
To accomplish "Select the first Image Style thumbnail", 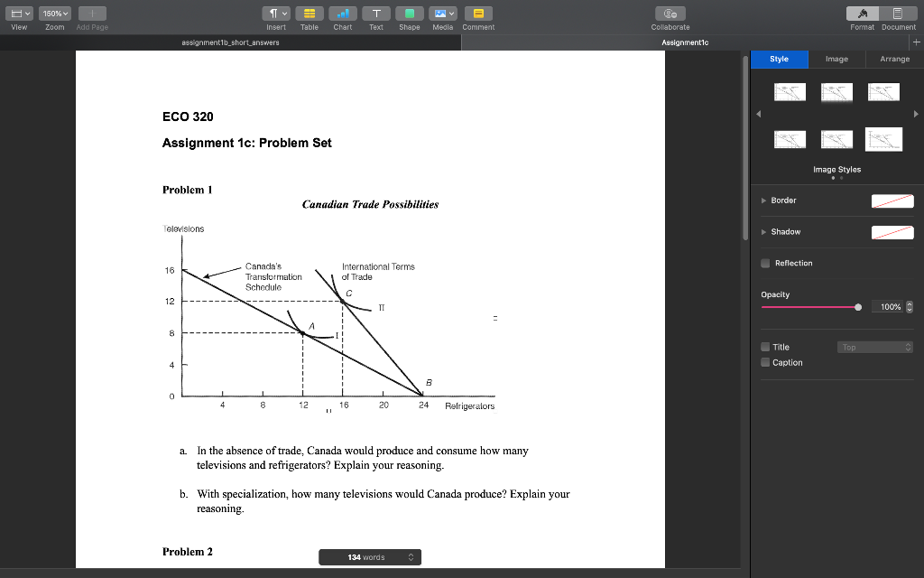I will 790,91.
